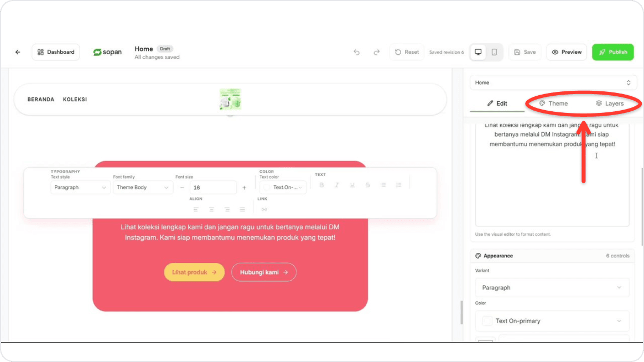The width and height of the screenshot is (644, 362).
Task: Click the Sopan logo
Action: point(107,52)
